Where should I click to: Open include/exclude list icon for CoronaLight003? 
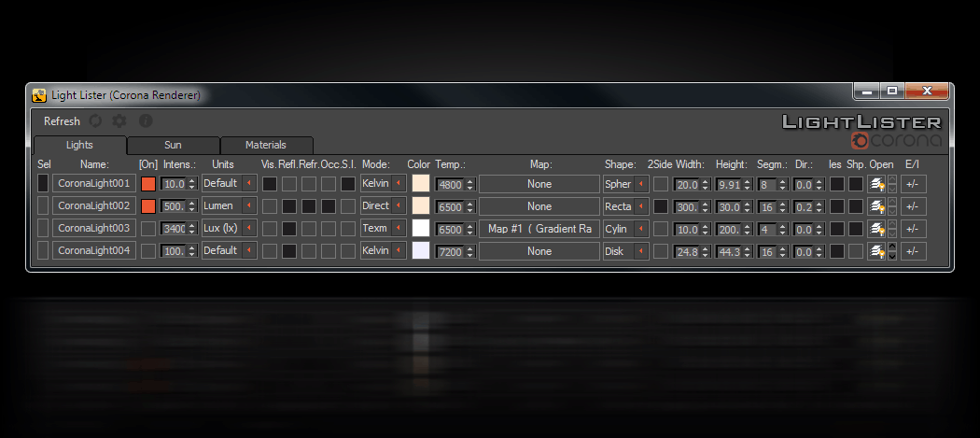coord(876,229)
